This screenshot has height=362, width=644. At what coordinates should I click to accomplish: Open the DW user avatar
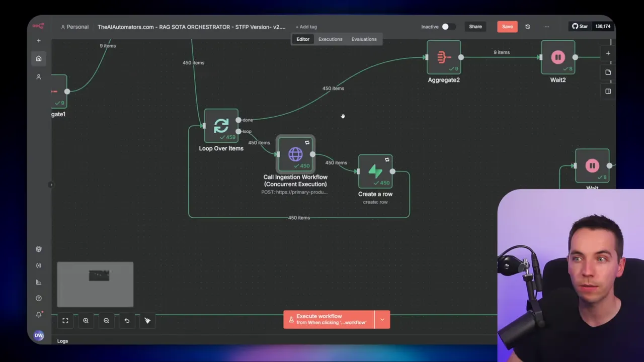39,335
